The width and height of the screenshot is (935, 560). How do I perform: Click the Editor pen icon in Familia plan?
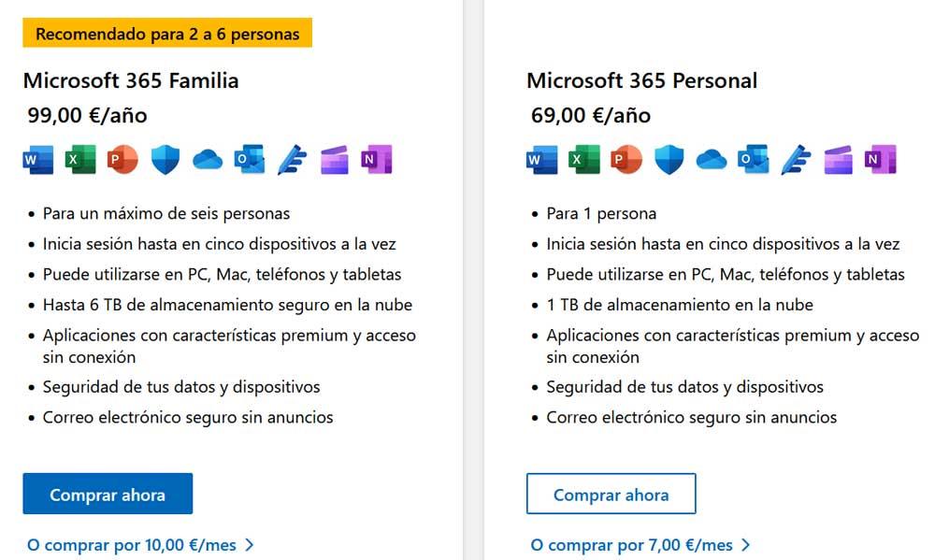click(292, 160)
